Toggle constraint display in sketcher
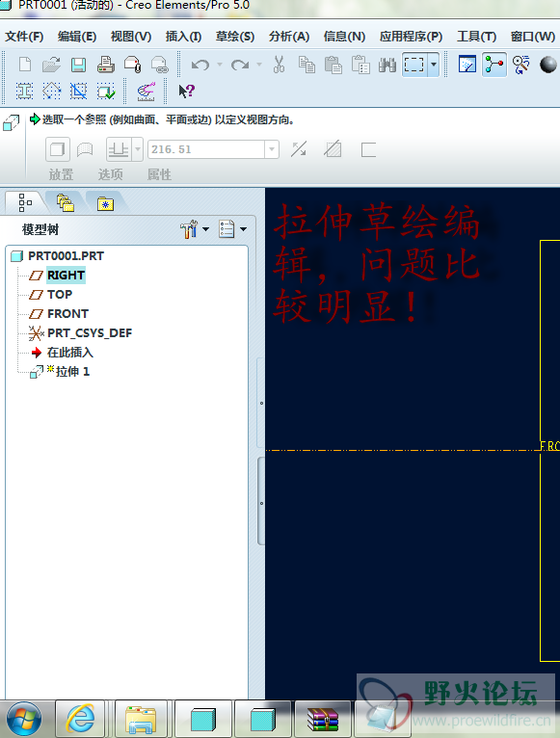This screenshot has height=738, width=560. [x=51, y=91]
